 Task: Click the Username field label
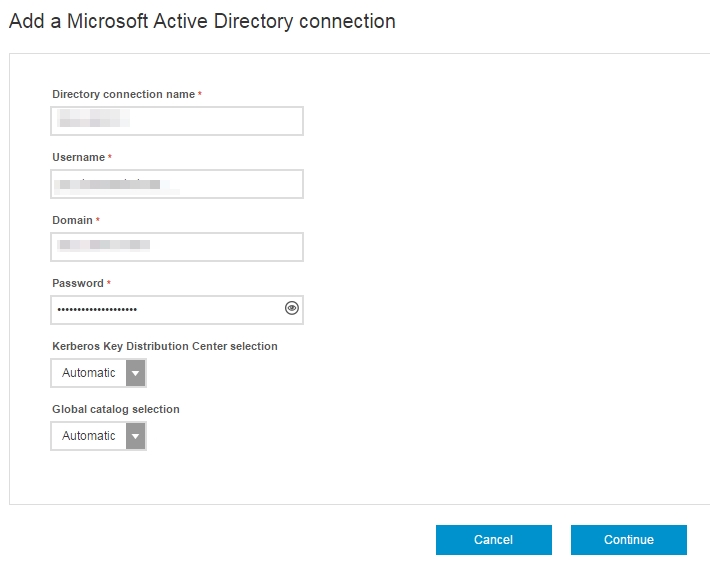point(78,157)
